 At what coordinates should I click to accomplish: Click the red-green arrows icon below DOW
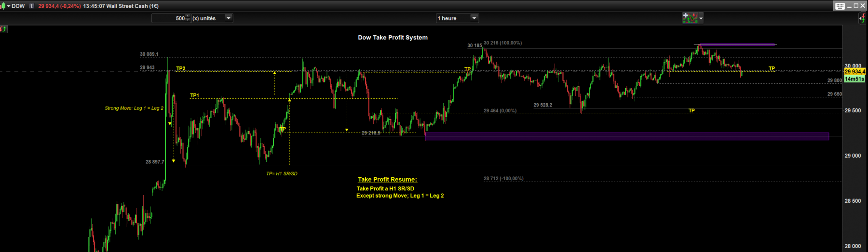coord(3,29)
